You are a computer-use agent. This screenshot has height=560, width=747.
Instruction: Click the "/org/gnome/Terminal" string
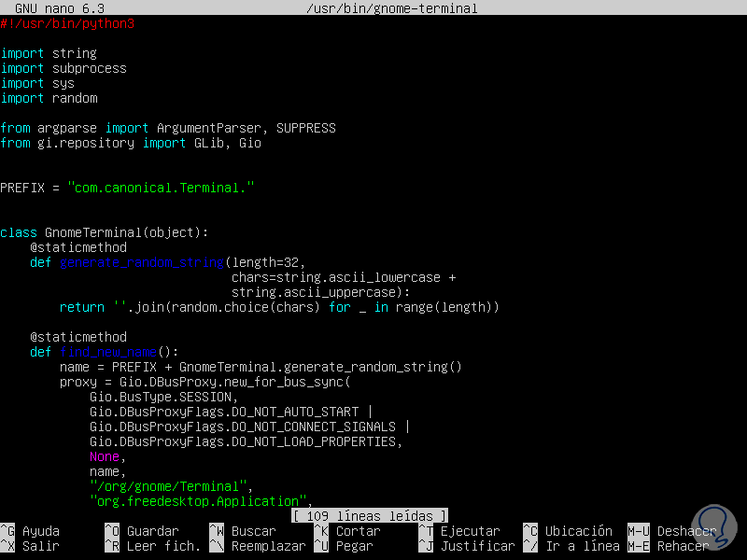pyautogui.click(x=168, y=486)
